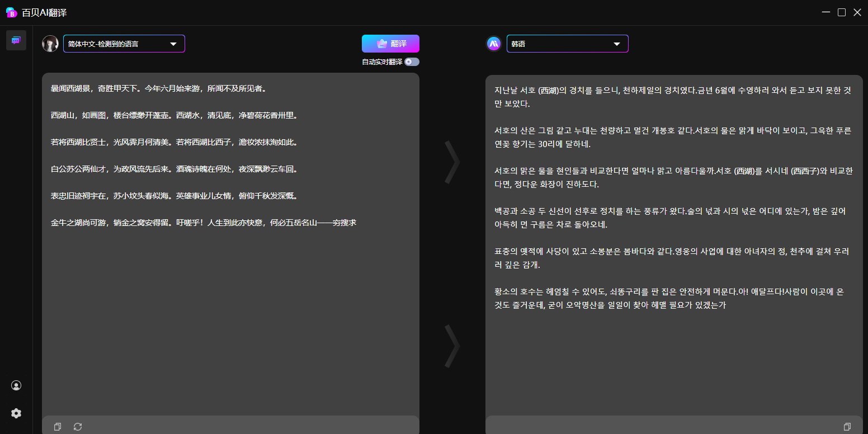The height and width of the screenshot is (434, 868).
Task: Click the refresh icon under source text
Action: [78, 427]
